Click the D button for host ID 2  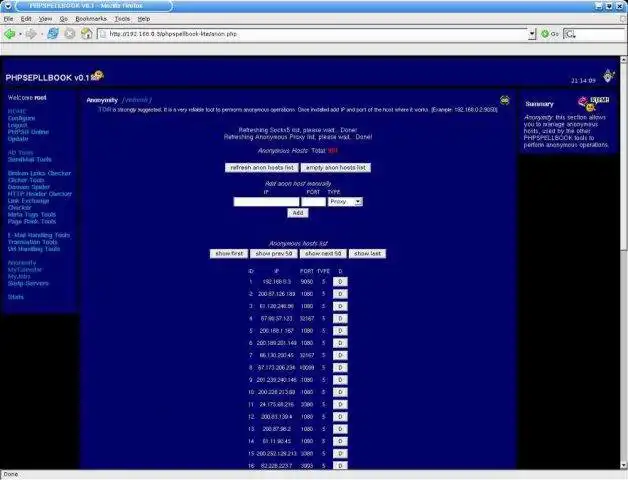(x=340, y=294)
